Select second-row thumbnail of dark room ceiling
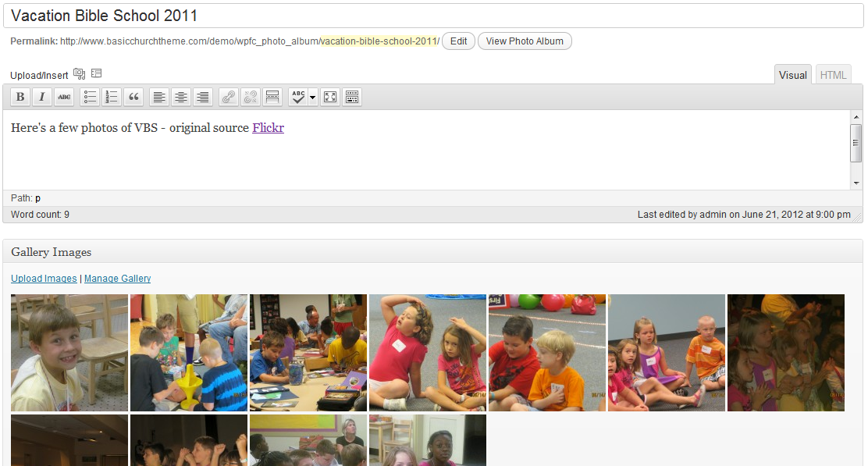Screen dimensions: 868x466 point(69,440)
